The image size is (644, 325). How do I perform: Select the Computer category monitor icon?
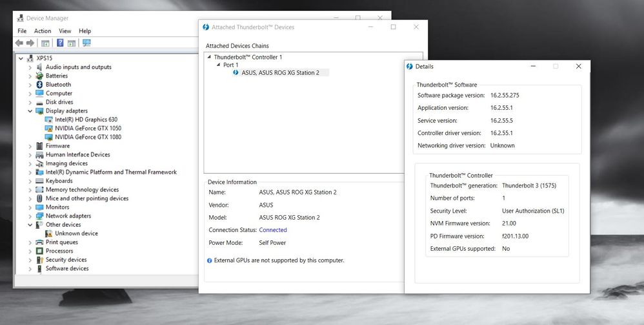tap(39, 94)
